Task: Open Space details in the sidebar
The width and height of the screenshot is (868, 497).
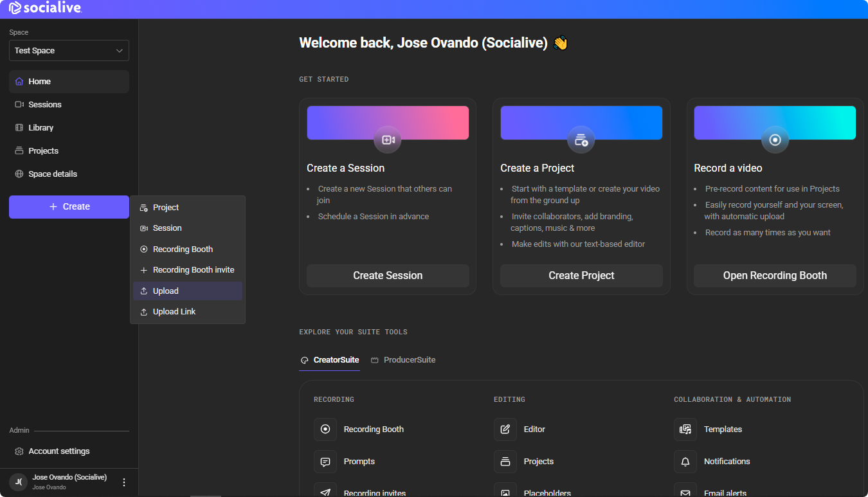Action: pyautogui.click(x=69, y=174)
